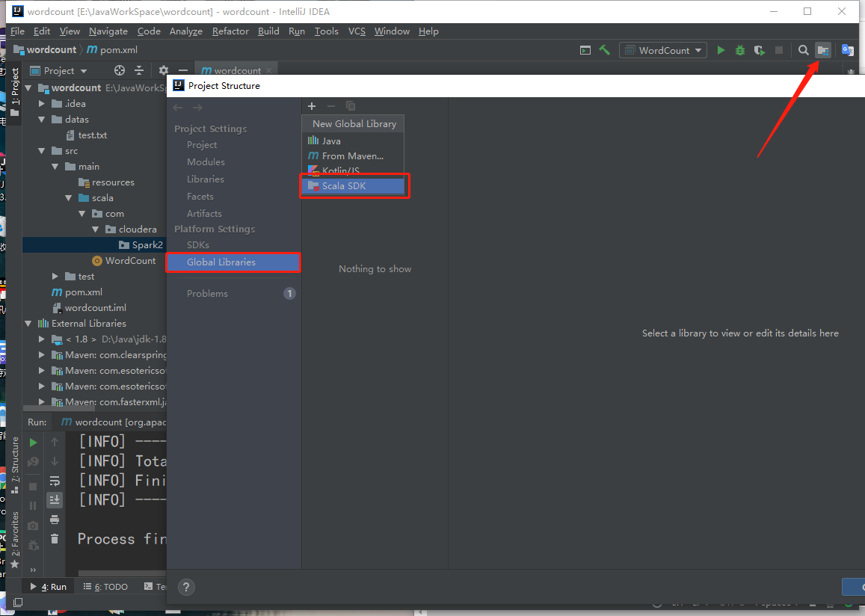Image resolution: width=865 pixels, height=616 pixels.
Task: Select Global Libraries setting
Action: pyautogui.click(x=233, y=262)
